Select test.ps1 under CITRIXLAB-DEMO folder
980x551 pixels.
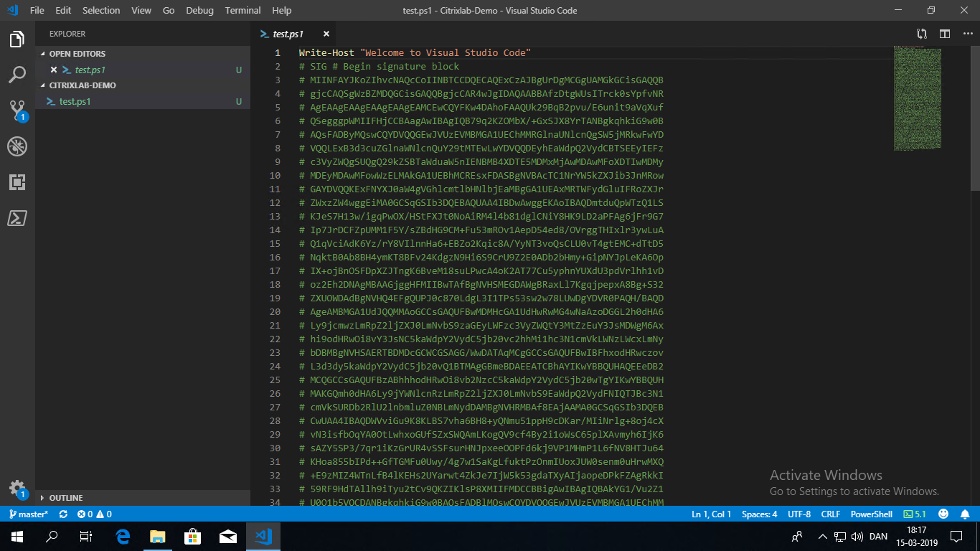coord(142,101)
